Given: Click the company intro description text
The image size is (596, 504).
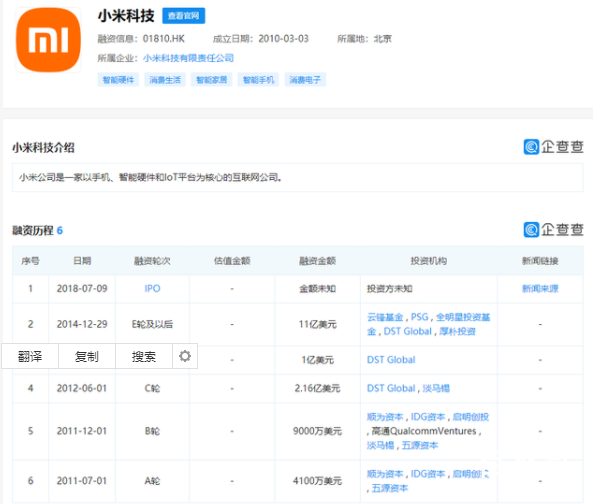Looking at the screenshot, I should [151, 178].
